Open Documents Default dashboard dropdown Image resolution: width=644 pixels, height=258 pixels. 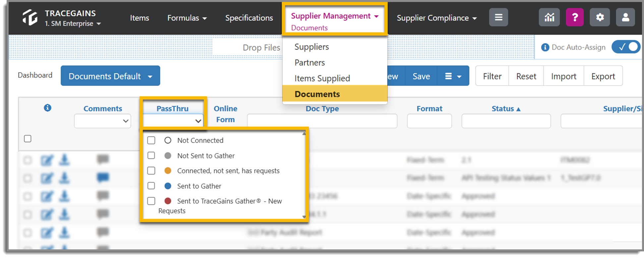(110, 76)
